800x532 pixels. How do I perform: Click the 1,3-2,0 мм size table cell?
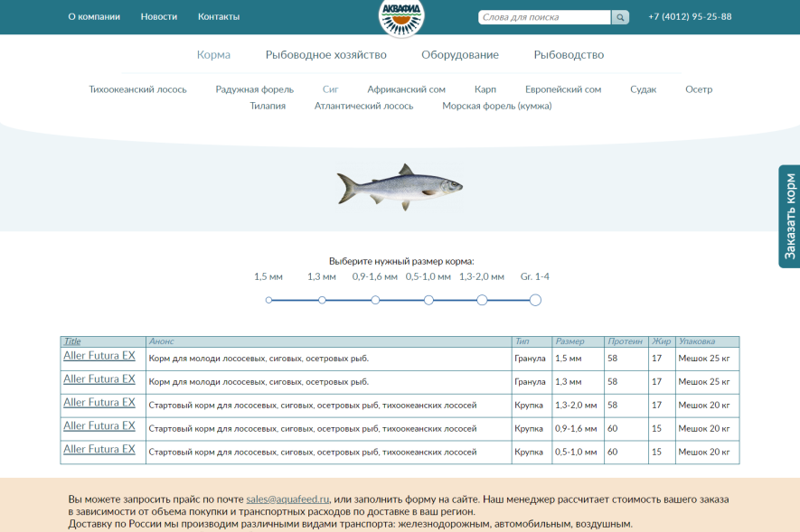pyautogui.click(x=576, y=406)
